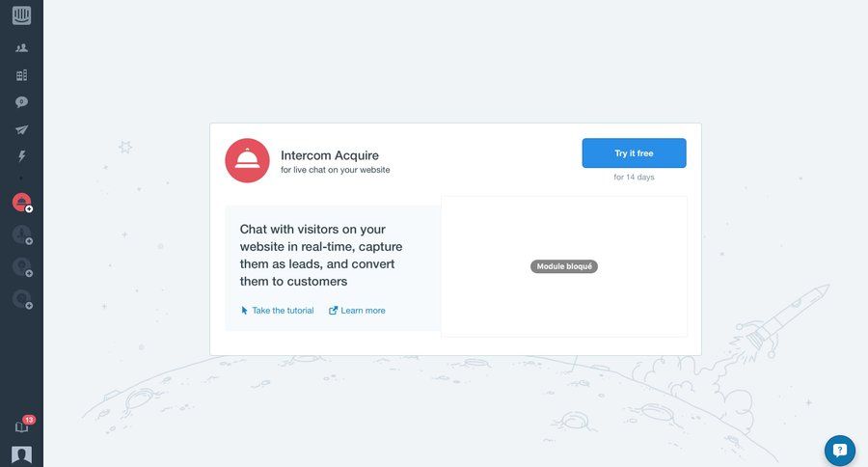Image resolution: width=868 pixels, height=467 pixels.
Task: Open the Messages paper plane icon
Action: point(21,129)
